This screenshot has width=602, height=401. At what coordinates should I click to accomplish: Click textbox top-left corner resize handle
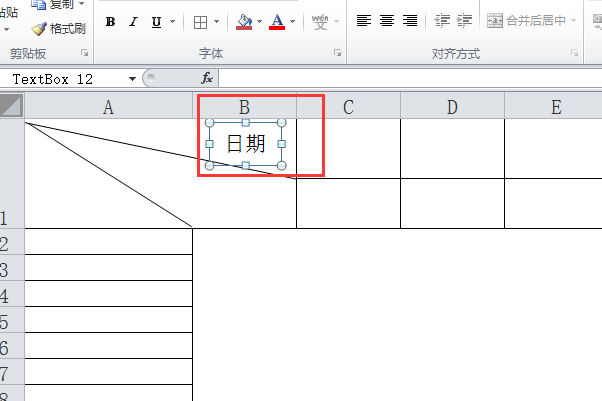coord(210,123)
